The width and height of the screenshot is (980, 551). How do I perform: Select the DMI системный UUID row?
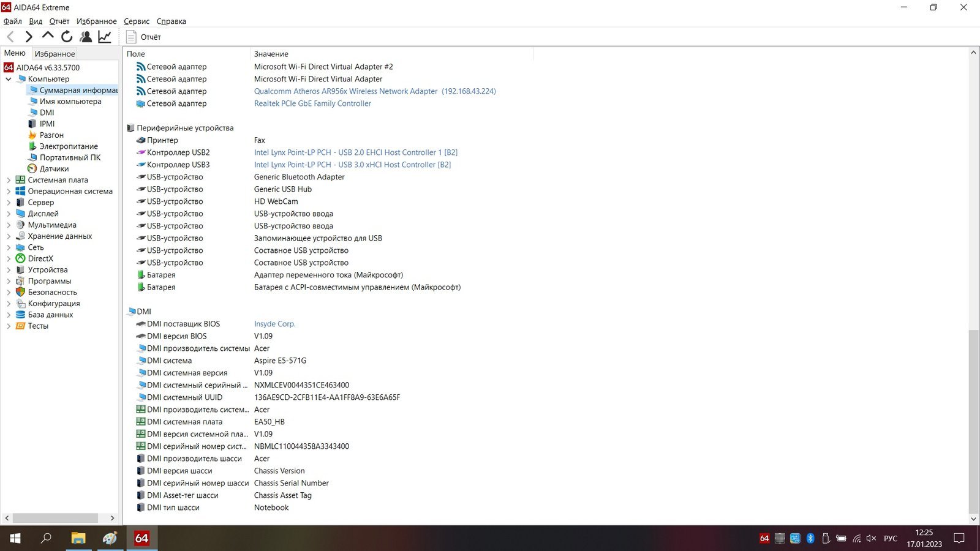184,397
